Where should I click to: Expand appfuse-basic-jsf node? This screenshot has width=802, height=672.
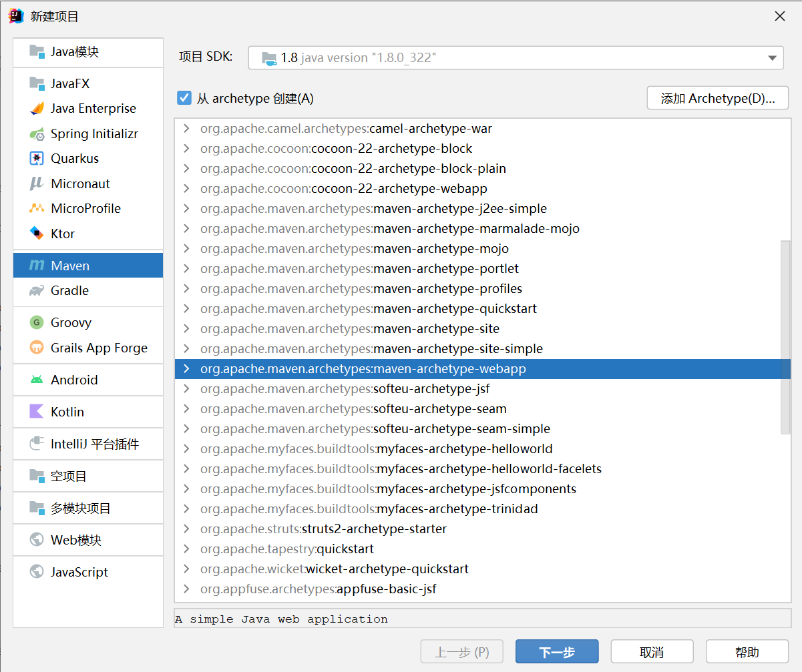[x=186, y=589]
